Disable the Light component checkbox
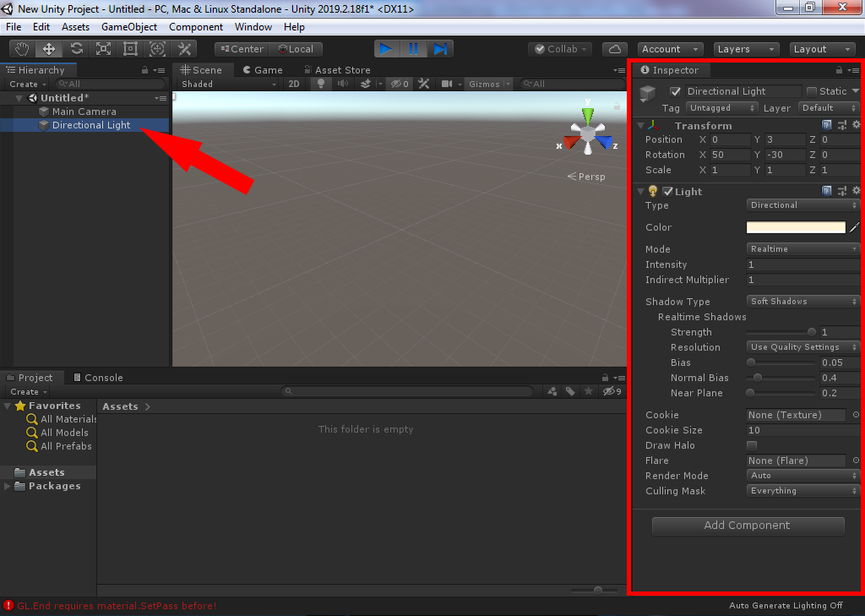 click(667, 192)
